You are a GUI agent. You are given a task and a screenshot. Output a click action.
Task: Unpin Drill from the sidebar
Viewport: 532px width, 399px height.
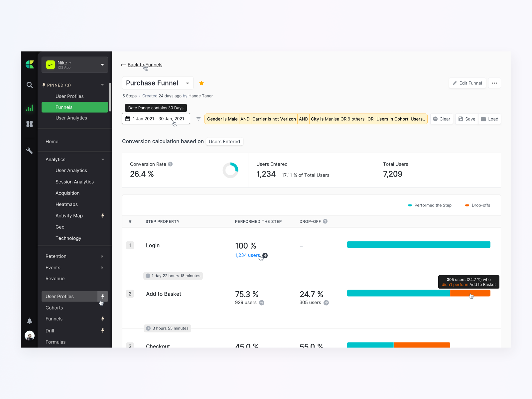click(x=103, y=331)
